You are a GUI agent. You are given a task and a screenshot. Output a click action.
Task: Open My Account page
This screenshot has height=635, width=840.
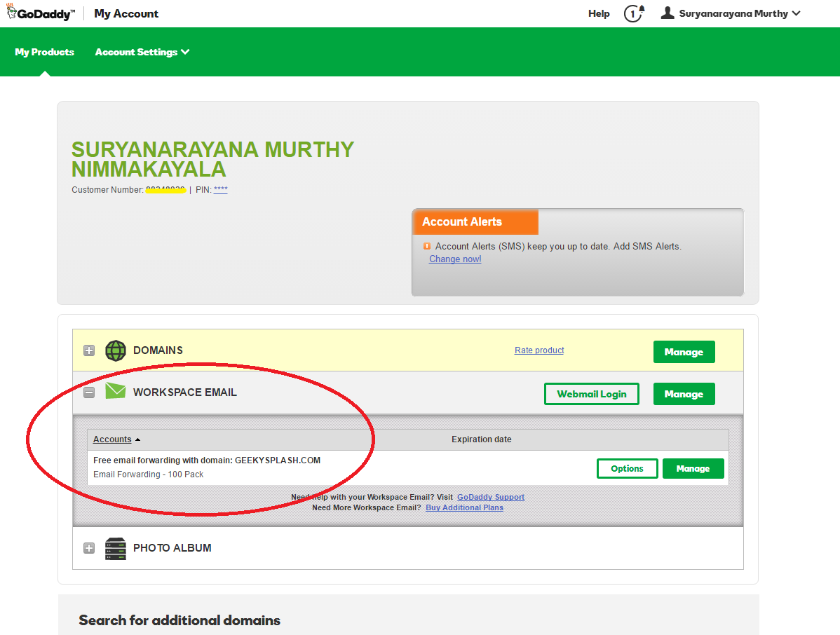point(126,13)
